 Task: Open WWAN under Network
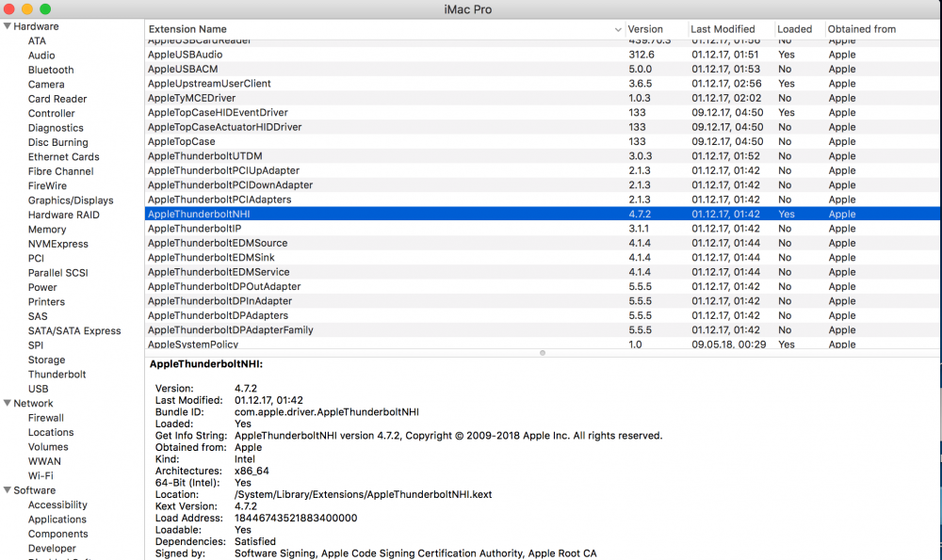pyautogui.click(x=44, y=461)
